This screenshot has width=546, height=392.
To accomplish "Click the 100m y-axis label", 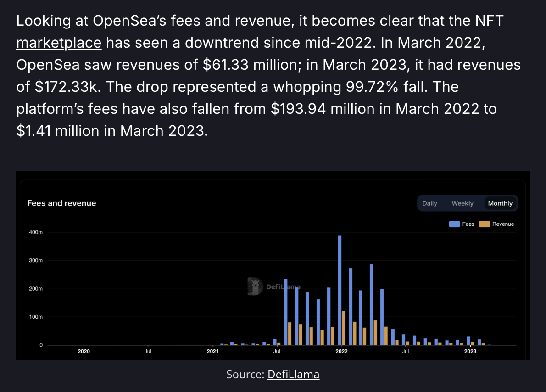I will pyautogui.click(x=36, y=317).
